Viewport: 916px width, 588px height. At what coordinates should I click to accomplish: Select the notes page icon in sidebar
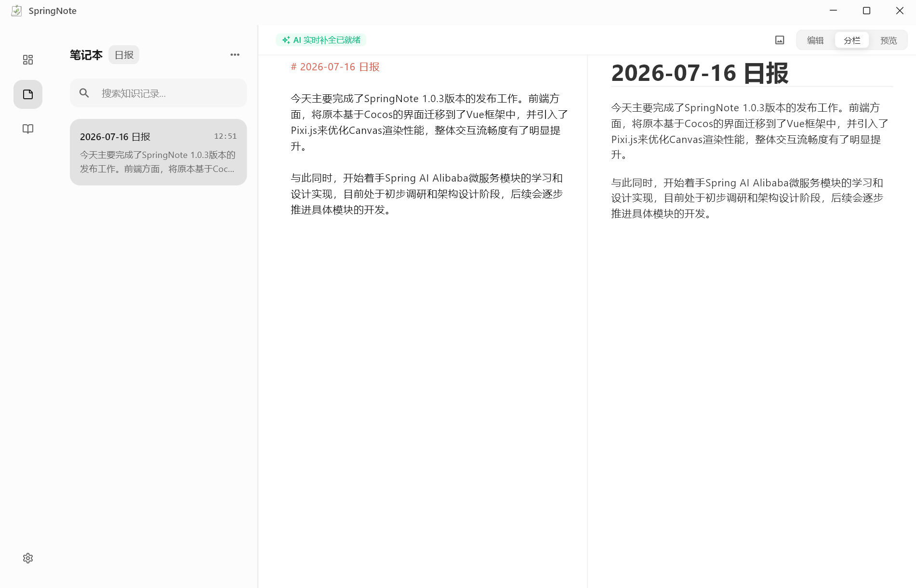[x=28, y=94]
